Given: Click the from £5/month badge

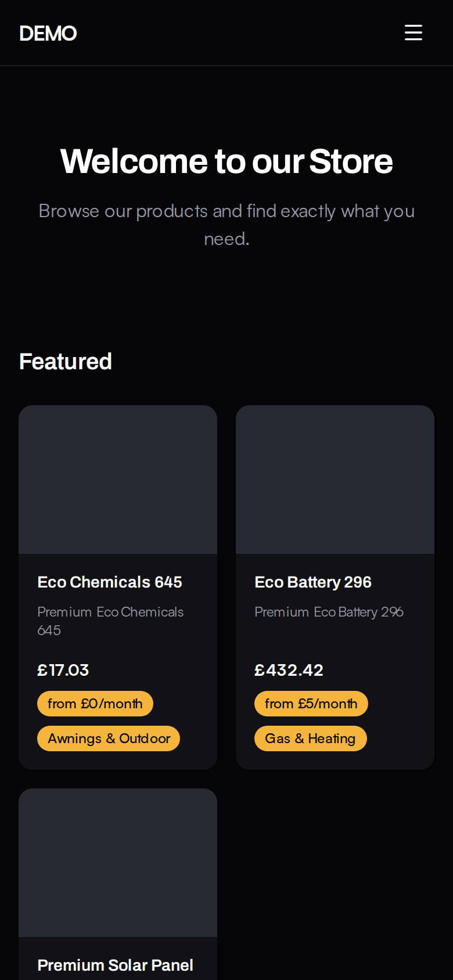Looking at the screenshot, I should click(x=311, y=704).
